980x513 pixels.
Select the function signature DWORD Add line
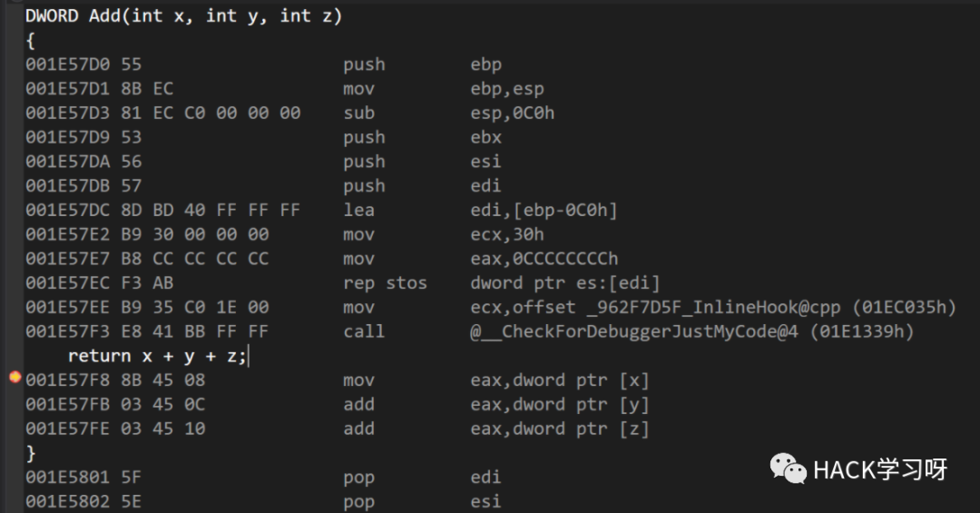coord(183,15)
